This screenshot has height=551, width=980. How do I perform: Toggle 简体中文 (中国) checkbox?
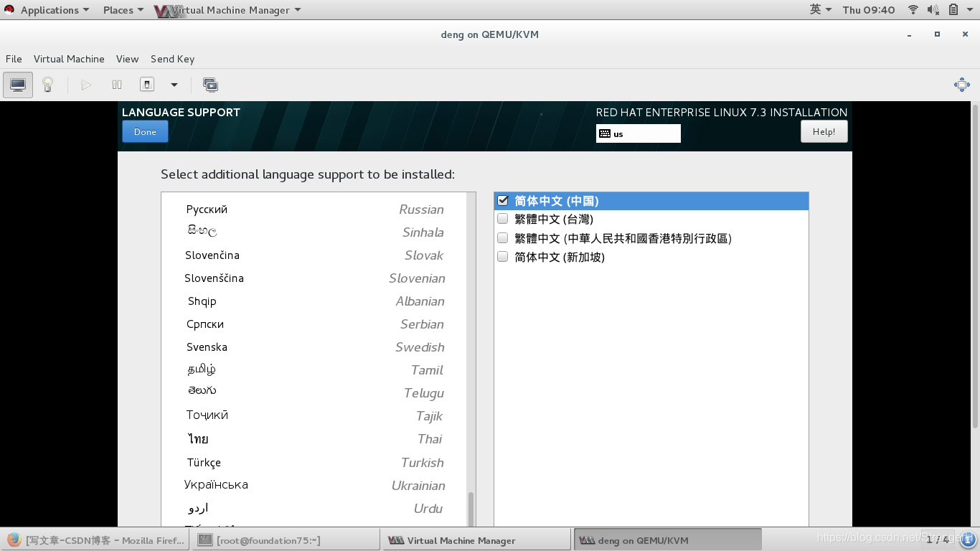[x=503, y=201]
